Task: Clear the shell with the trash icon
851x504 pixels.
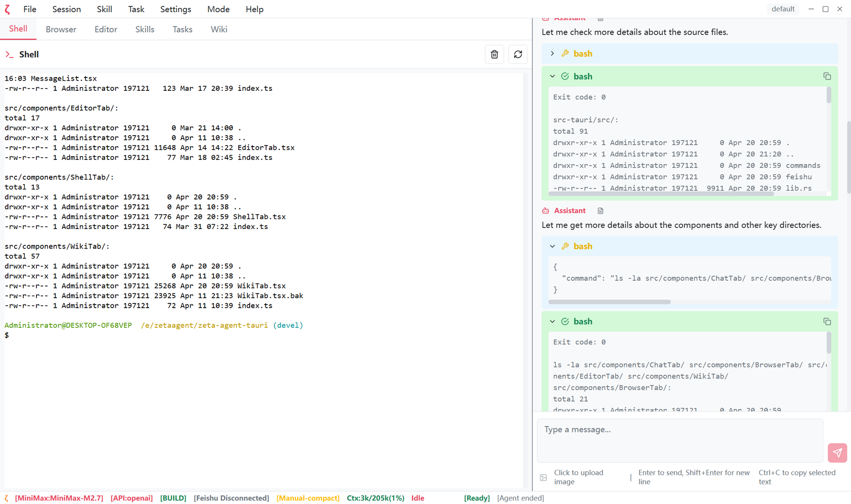Action: [494, 54]
